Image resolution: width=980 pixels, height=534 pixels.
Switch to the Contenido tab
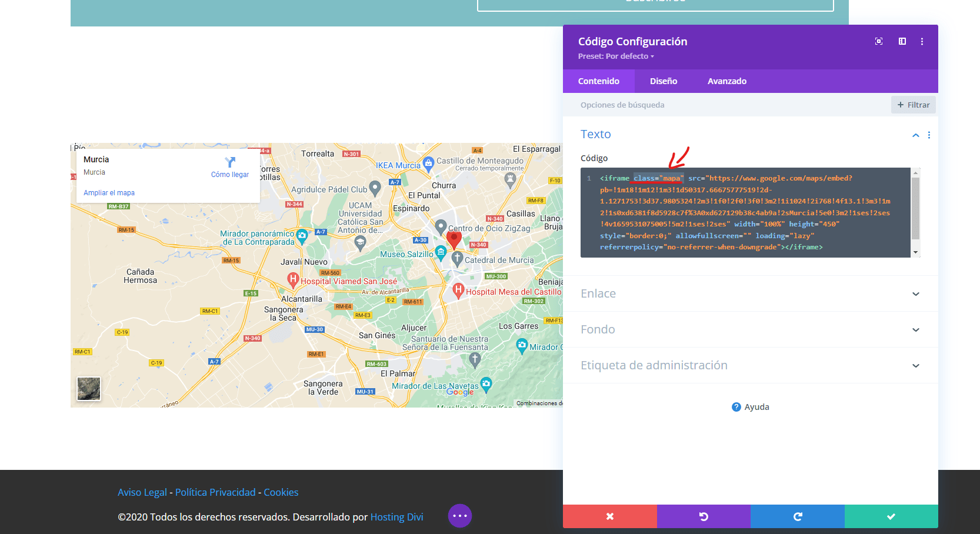pos(599,81)
